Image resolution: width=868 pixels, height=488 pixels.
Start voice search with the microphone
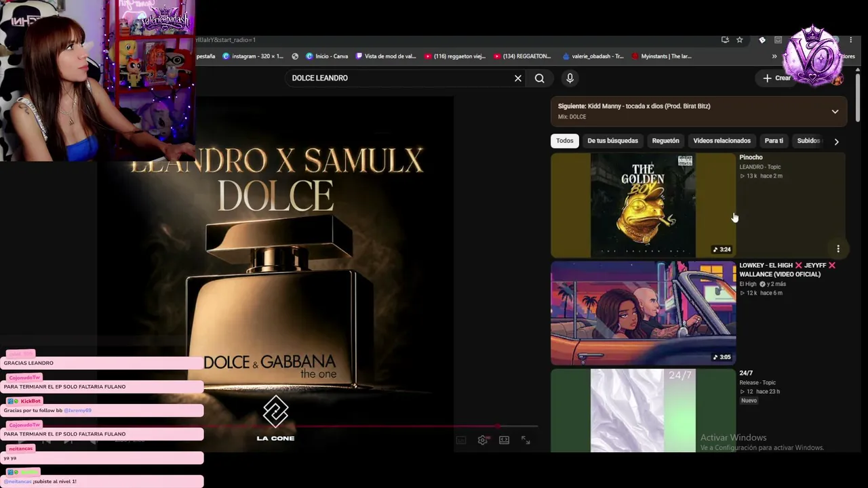tap(570, 78)
